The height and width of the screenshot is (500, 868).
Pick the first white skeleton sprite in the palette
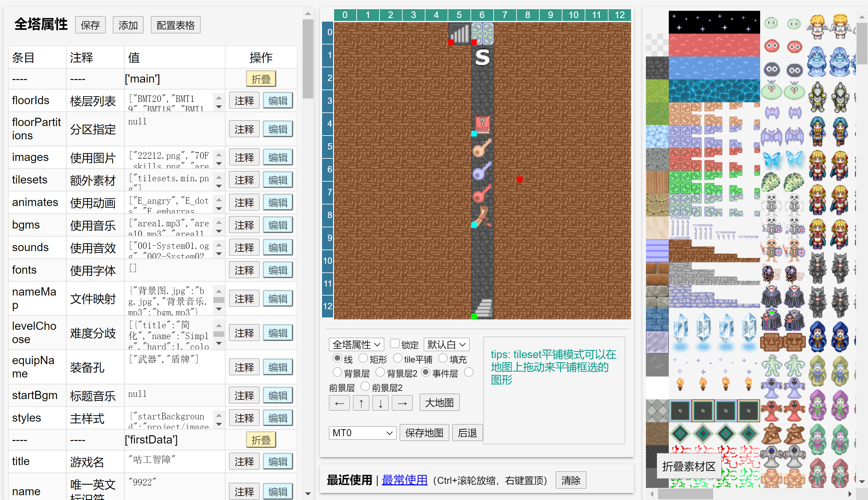pyautogui.click(x=771, y=204)
